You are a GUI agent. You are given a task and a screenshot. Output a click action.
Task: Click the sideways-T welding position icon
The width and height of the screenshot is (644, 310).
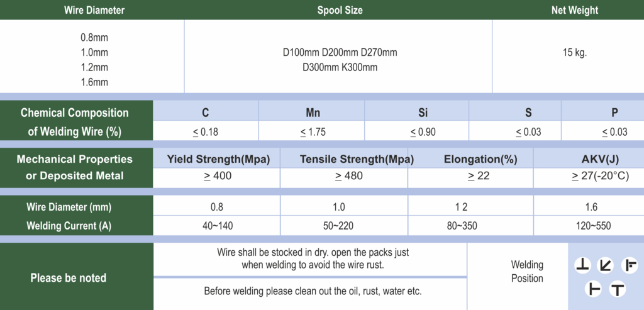pos(593,289)
